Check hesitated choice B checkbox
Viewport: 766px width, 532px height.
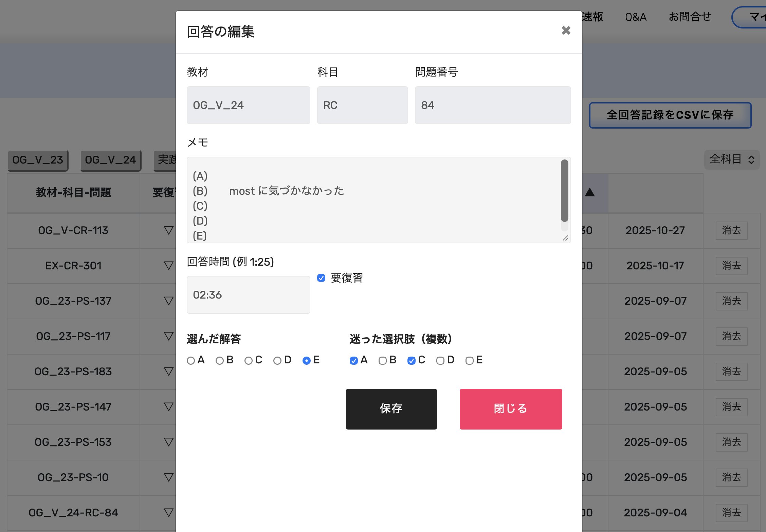[x=383, y=361]
